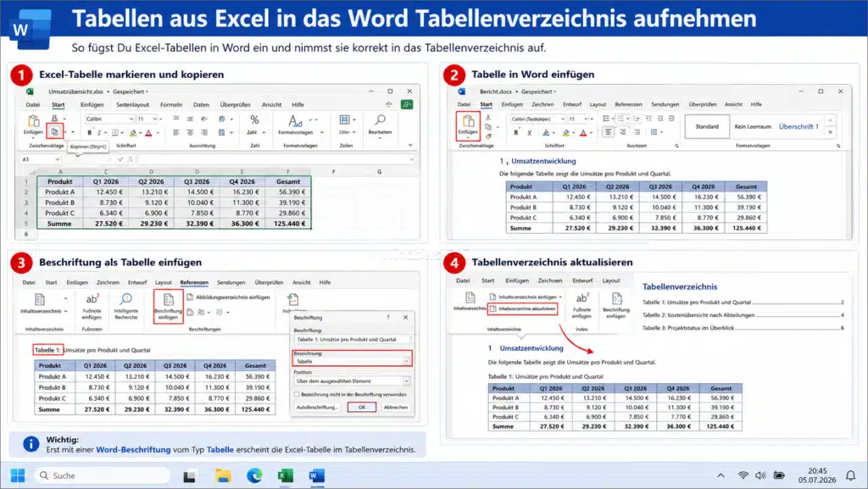Collapse the Excel ribbon with its chevron

click(410, 145)
